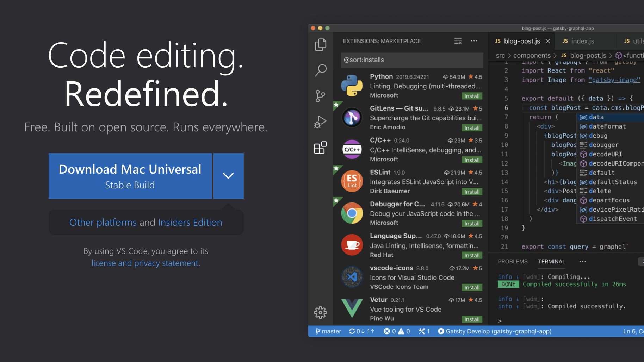Select 'dateFormat' autocomplete suggestion

(x=610, y=126)
